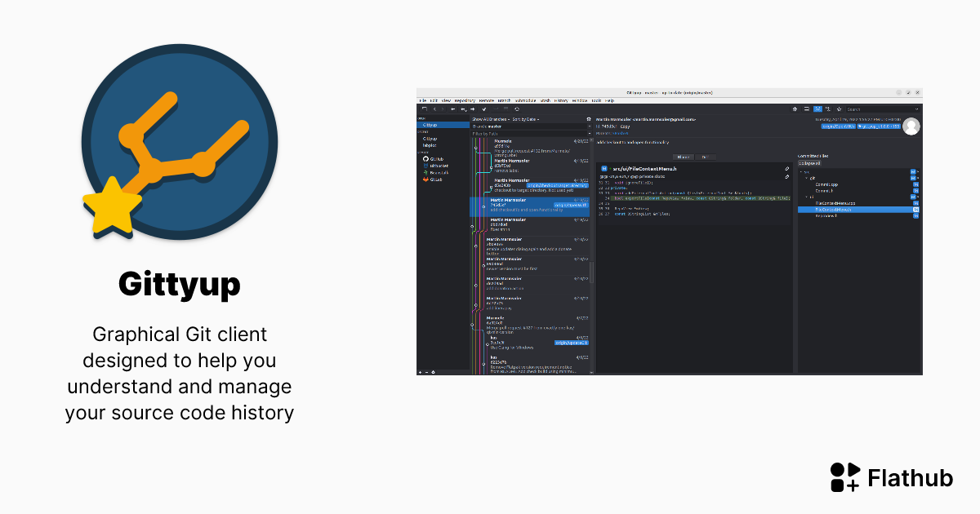Open the settings gear on the toolbar
The width and height of the screenshot is (980, 514).
click(x=795, y=109)
